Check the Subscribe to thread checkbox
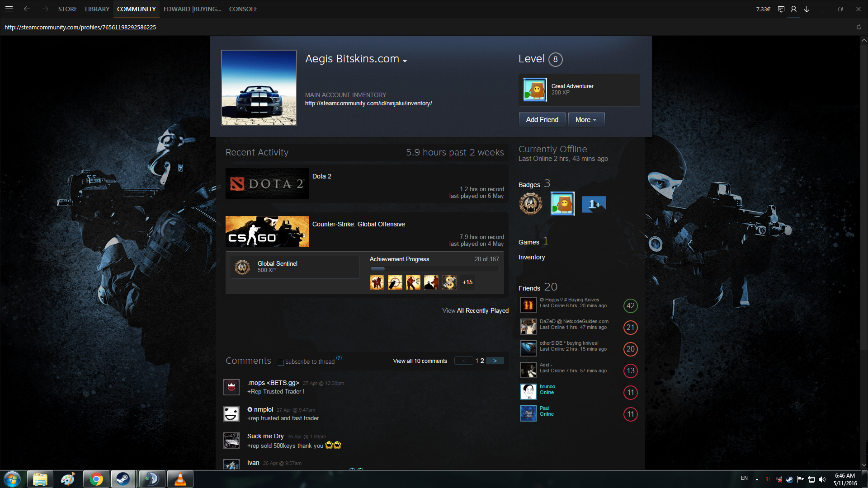 pyautogui.click(x=281, y=362)
